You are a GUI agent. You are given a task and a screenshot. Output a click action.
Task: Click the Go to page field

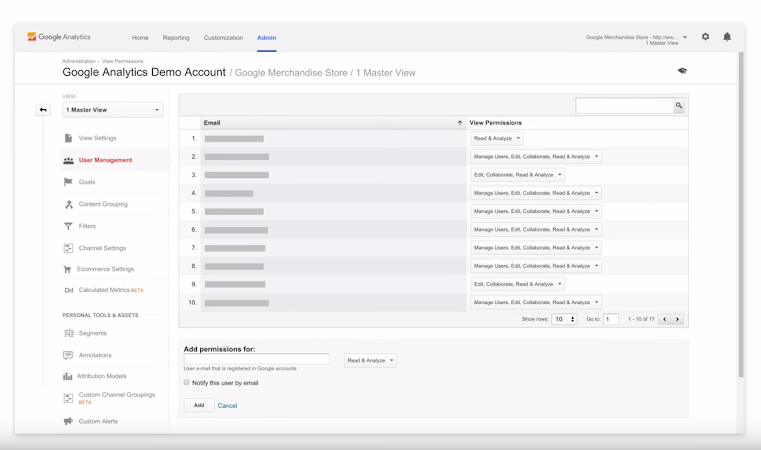[611, 319]
